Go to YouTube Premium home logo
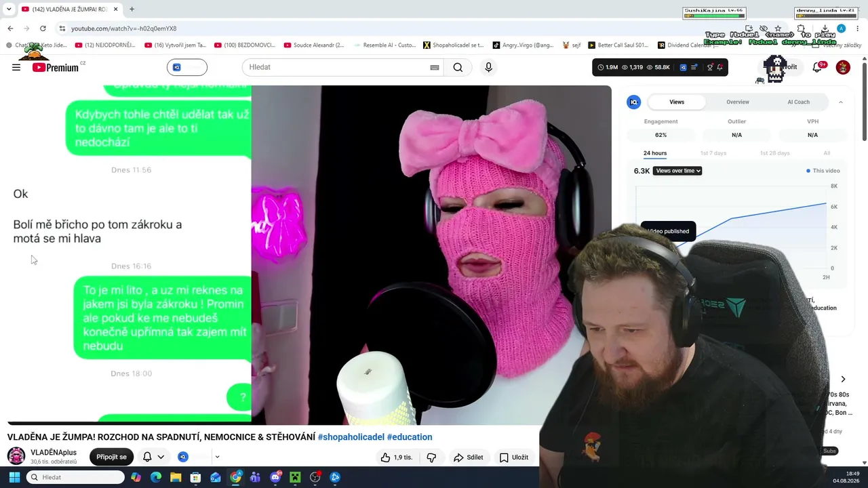 (56, 67)
